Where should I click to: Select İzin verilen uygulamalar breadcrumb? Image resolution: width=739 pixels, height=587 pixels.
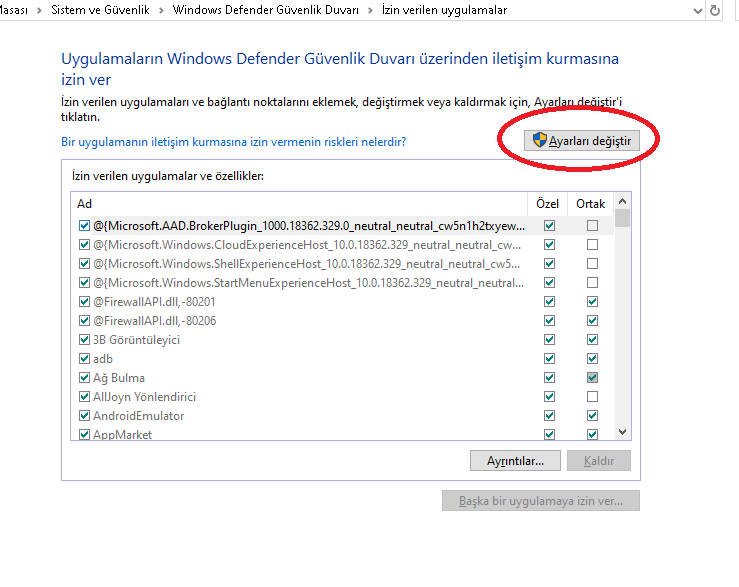[444, 10]
